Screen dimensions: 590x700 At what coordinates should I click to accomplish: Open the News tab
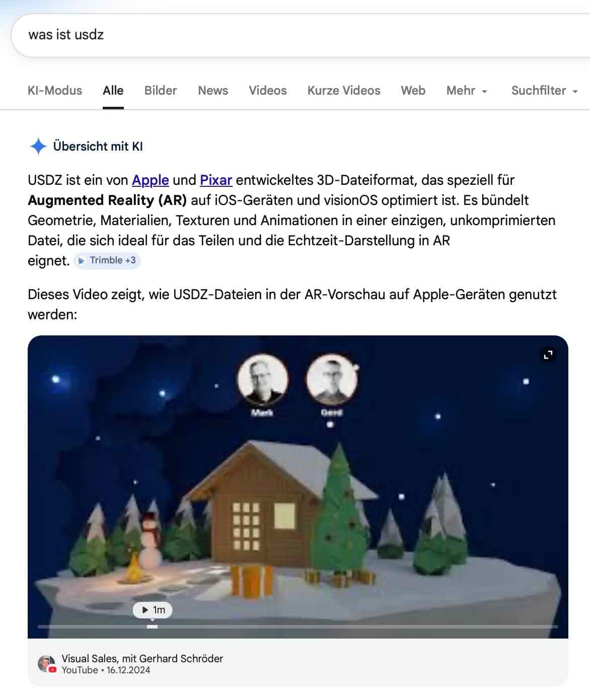tap(213, 91)
